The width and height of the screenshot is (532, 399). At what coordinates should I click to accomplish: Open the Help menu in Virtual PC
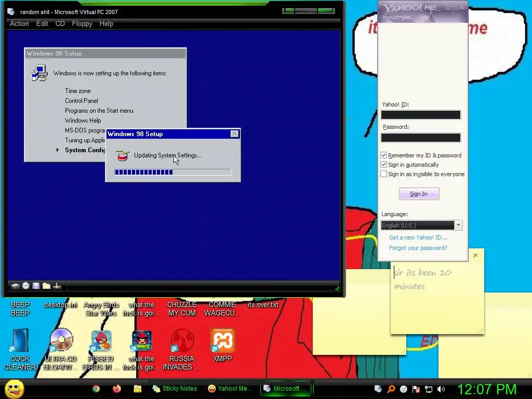click(x=106, y=24)
